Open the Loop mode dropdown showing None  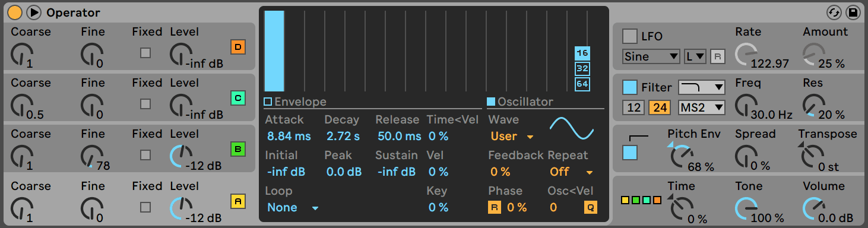293,207
